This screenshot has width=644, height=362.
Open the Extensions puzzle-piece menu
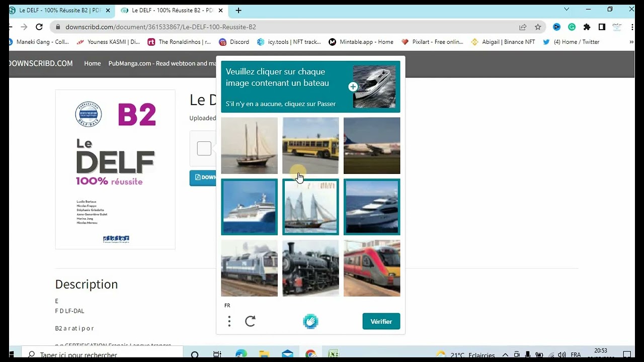pyautogui.click(x=587, y=27)
